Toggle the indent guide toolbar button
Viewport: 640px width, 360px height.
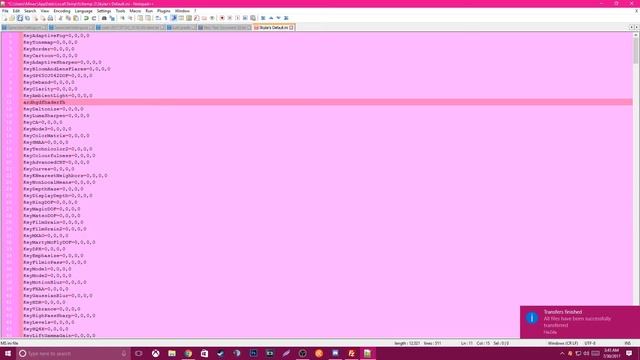(173, 18)
